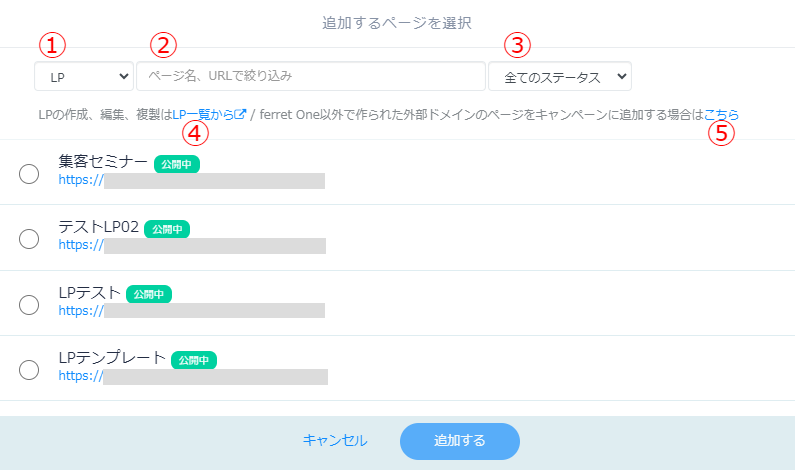Image resolution: width=795 pixels, height=470 pixels.
Task: Open the LP一覧から link
Action: [x=203, y=115]
